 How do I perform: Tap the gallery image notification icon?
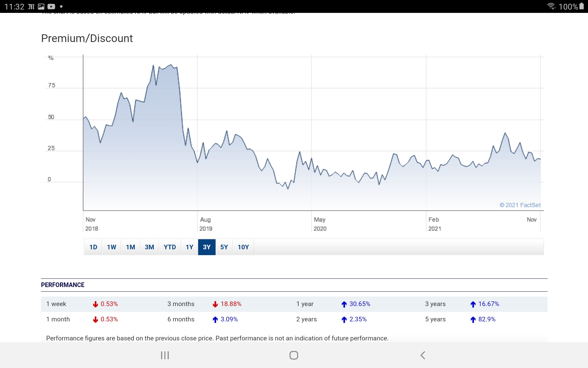point(41,6)
